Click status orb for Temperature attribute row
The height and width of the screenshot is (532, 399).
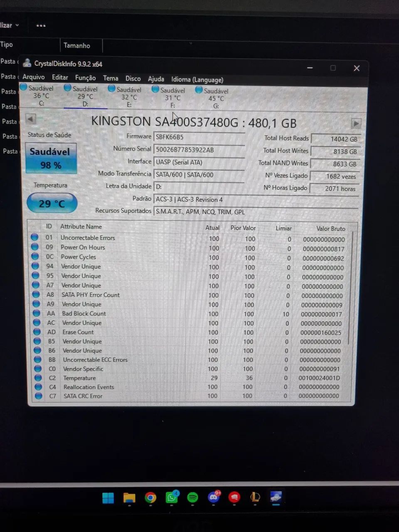(38, 378)
